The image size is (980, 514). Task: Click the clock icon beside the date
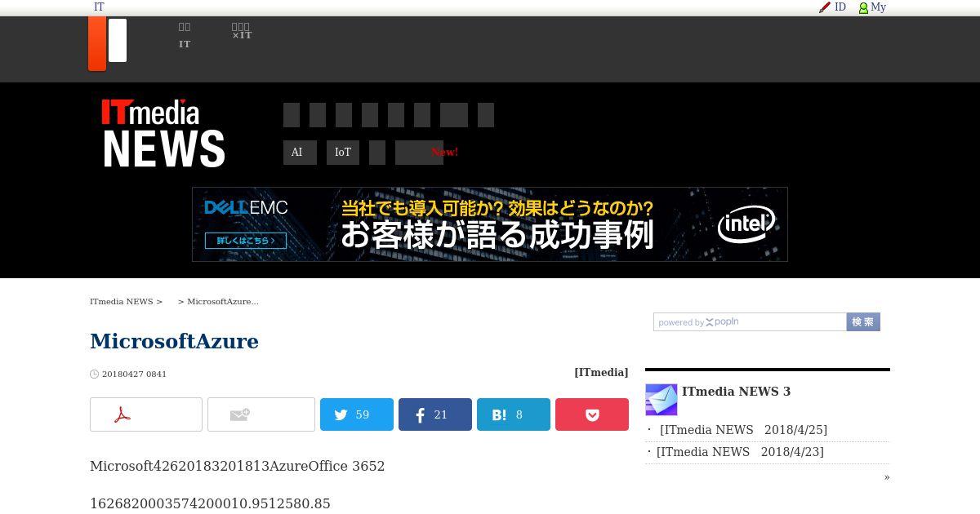point(94,374)
